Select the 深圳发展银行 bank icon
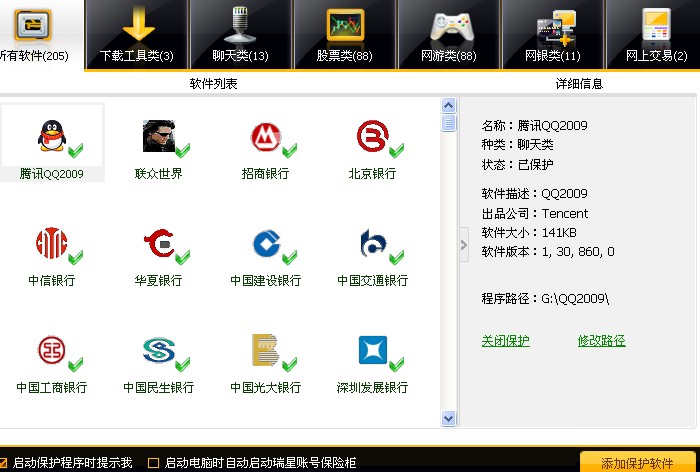The height and width of the screenshot is (472, 700). (372, 350)
